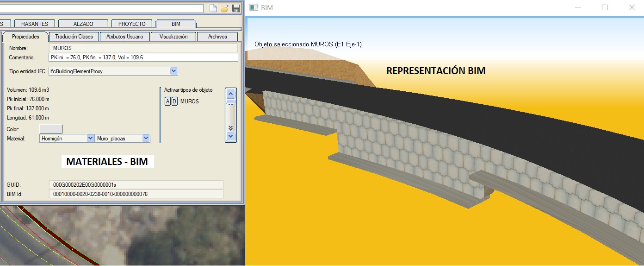Click the Nombre field showing MUROS
The height and width of the screenshot is (266, 644).
pyautogui.click(x=143, y=48)
